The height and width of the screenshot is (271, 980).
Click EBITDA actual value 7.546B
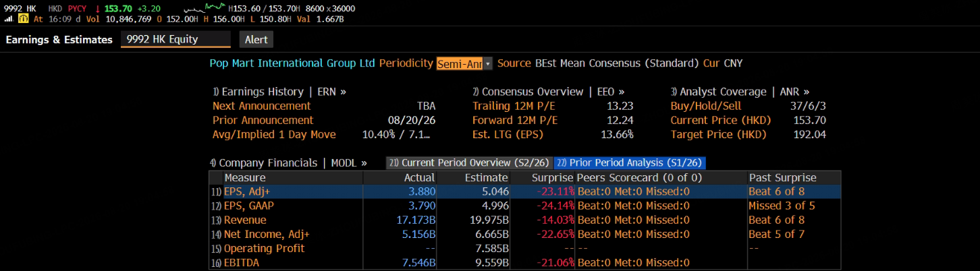[420, 263]
